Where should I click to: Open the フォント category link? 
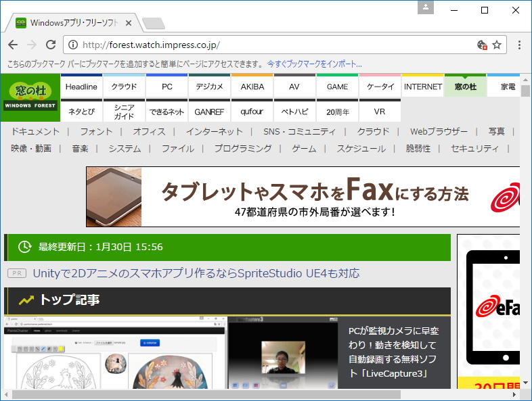point(96,131)
